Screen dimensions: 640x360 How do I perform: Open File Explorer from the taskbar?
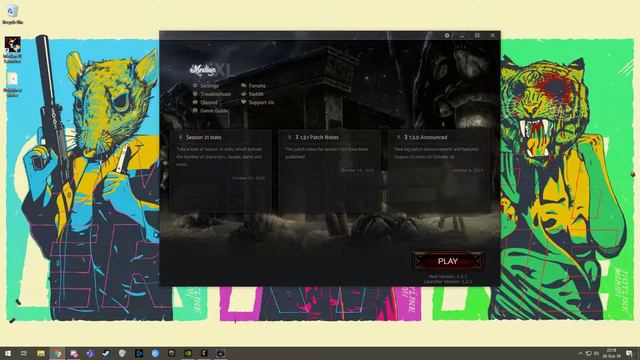click(41, 353)
